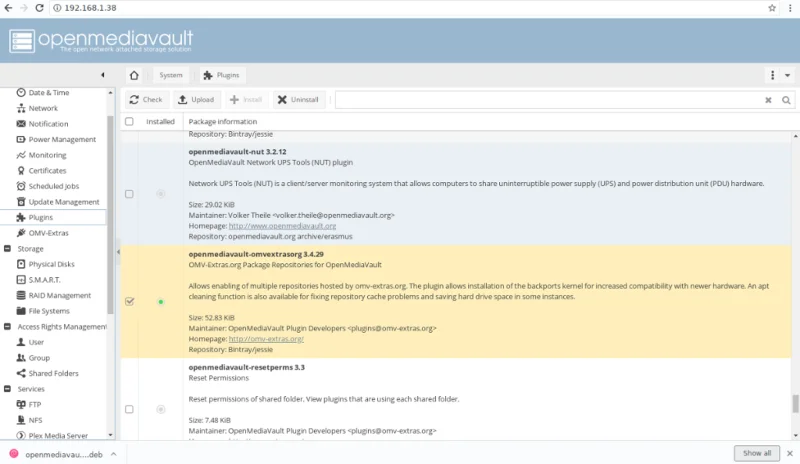Select Plugins puzzle icon in sidebar
Image resolution: width=800 pixels, height=464 pixels.
(21, 217)
